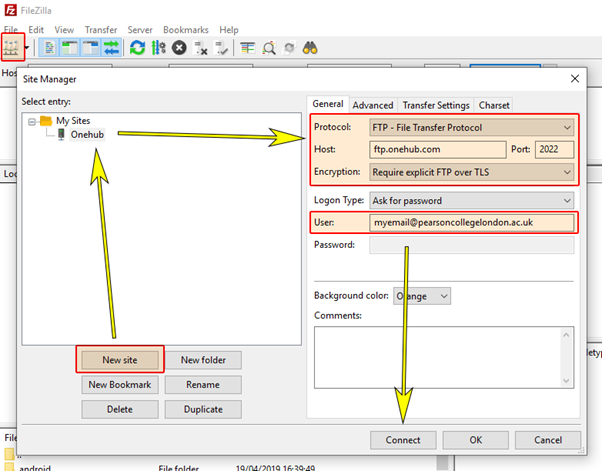Click the Delete button

(120, 409)
